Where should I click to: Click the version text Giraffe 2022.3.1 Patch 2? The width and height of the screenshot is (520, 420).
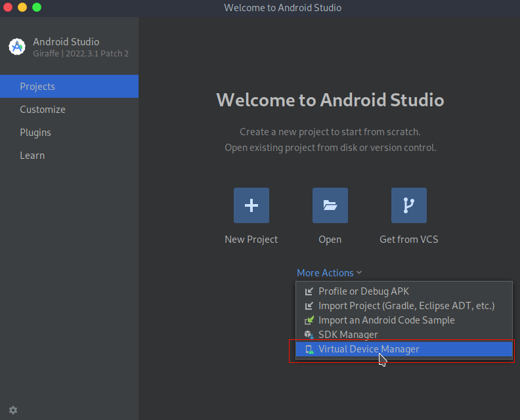coord(81,53)
